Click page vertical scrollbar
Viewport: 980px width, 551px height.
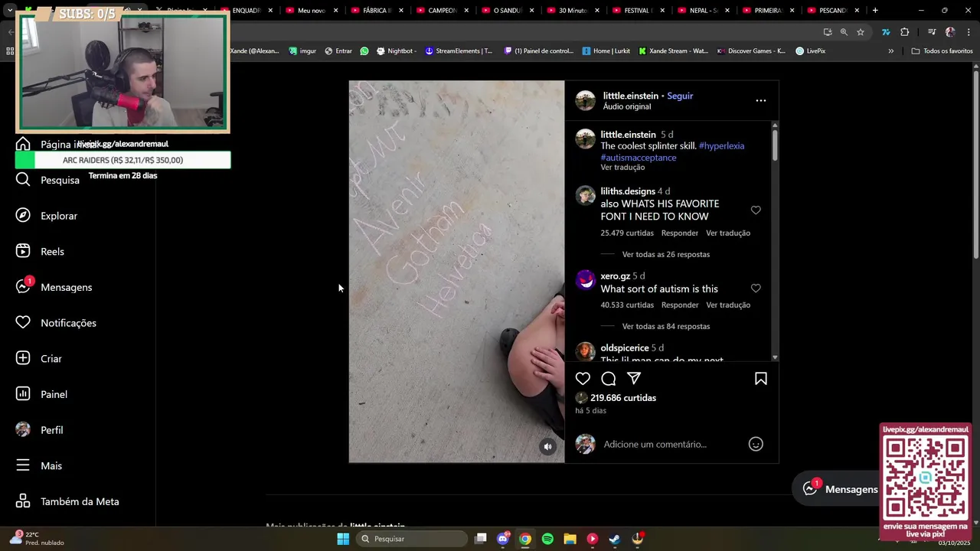pos(976,165)
